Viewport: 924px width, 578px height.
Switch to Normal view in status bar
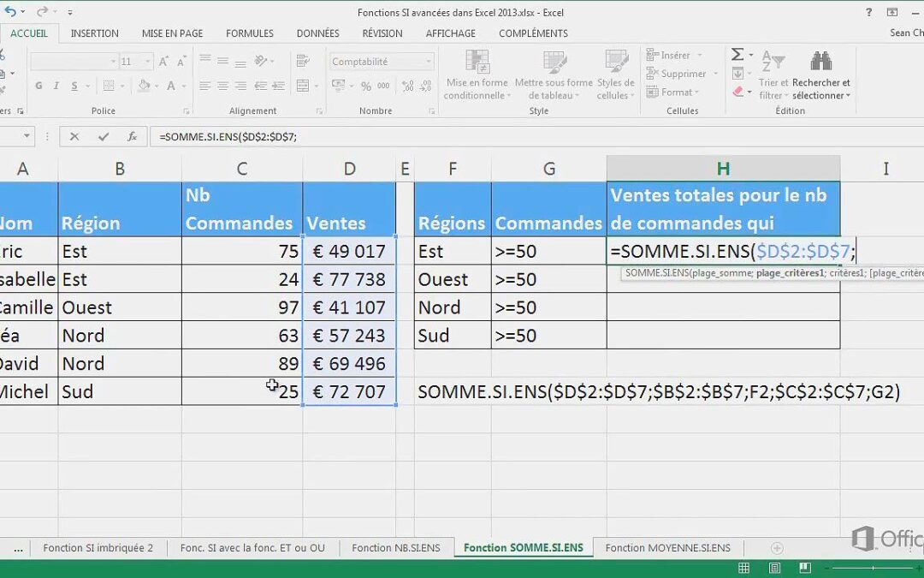[x=743, y=568]
